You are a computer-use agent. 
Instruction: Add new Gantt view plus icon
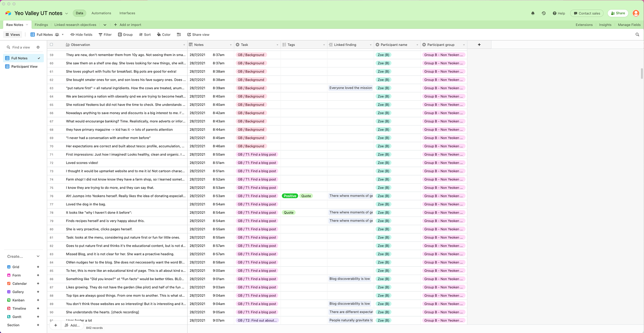tap(38, 317)
